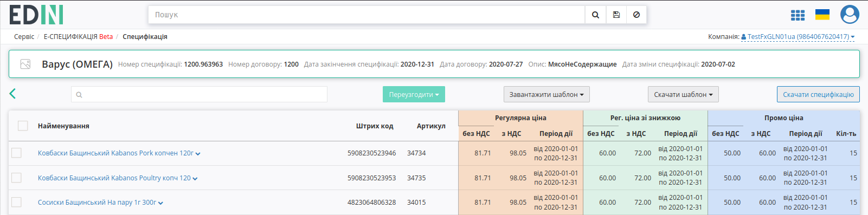Click the search magnifier button
868x215 pixels.
click(595, 15)
